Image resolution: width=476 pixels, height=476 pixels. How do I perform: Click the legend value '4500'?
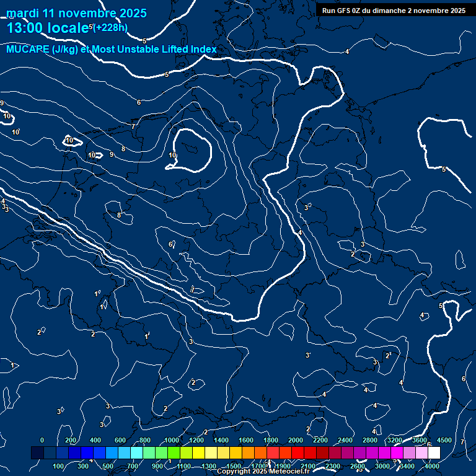[444, 440]
